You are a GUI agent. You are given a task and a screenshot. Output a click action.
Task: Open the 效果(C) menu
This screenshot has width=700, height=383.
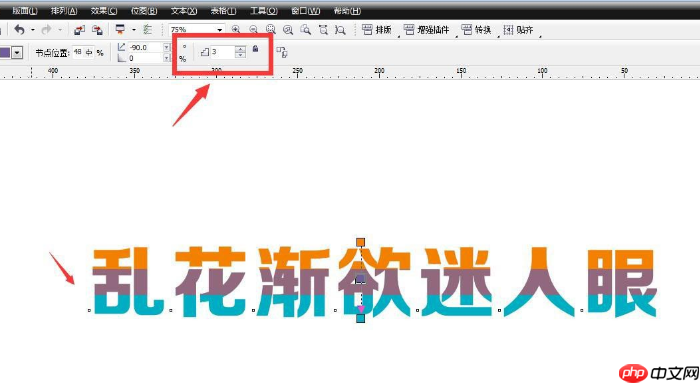(104, 11)
